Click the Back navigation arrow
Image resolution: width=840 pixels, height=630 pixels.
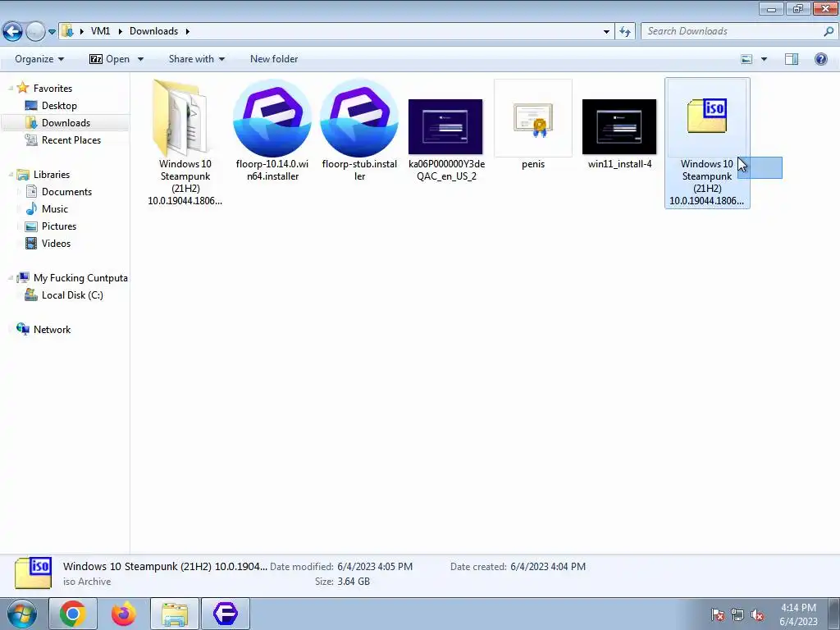(x=13, y=32)
